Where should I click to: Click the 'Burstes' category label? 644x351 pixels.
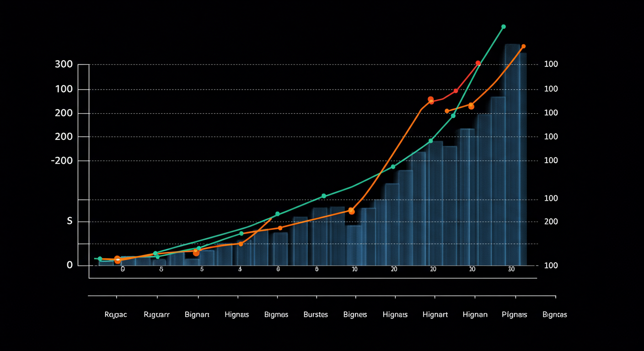[x=316, y=315]
